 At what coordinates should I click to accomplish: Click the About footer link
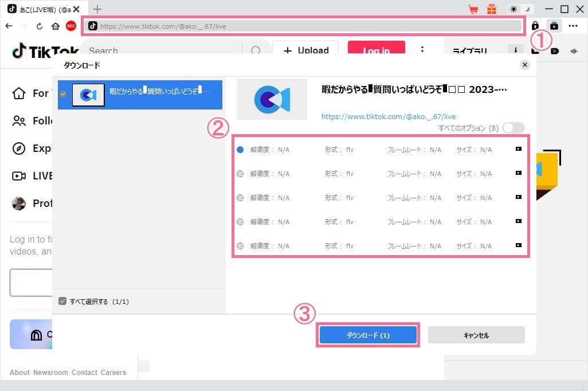tap(19, 372)
